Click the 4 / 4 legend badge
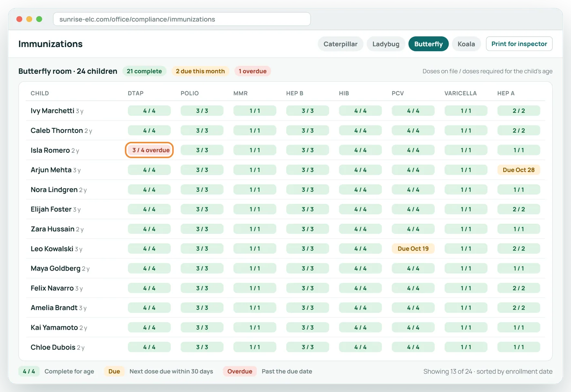 (29, 371)
